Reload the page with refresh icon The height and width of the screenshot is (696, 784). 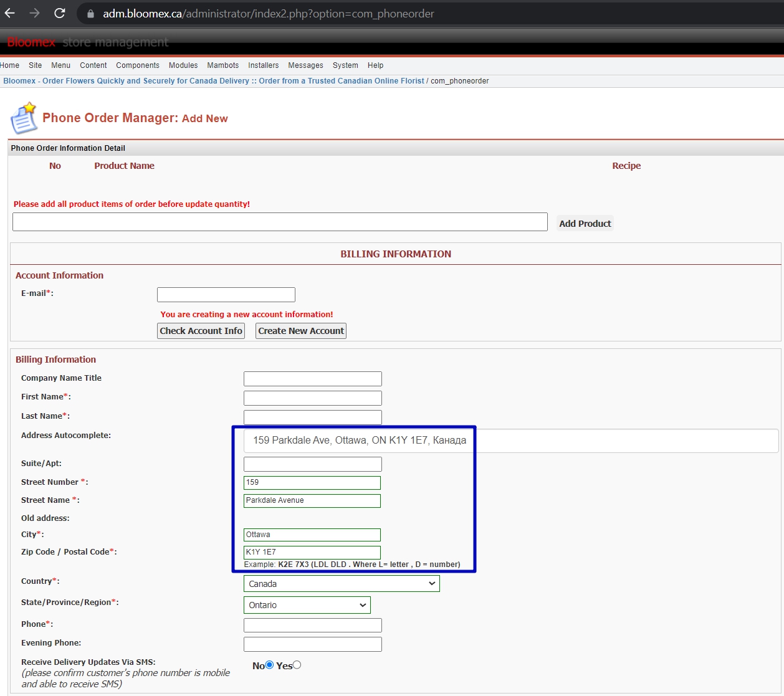pyautogui.click(x=60, y=13)
